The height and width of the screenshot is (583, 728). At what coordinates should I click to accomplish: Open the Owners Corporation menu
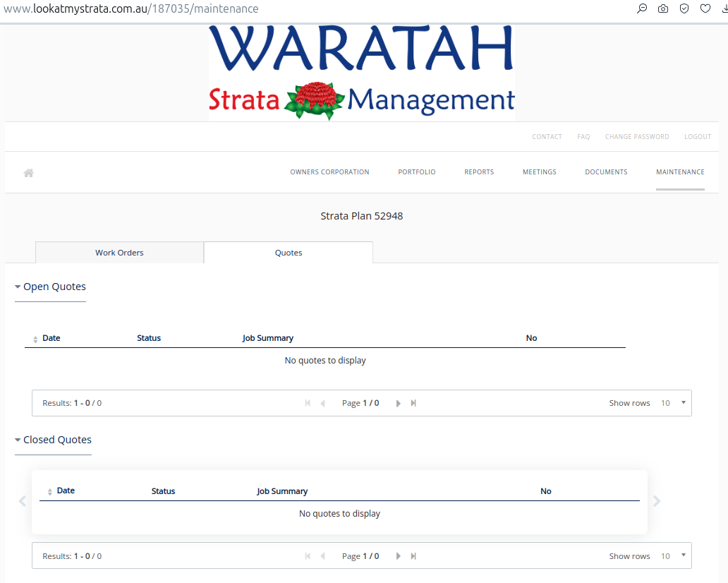(x=329, y=172)
